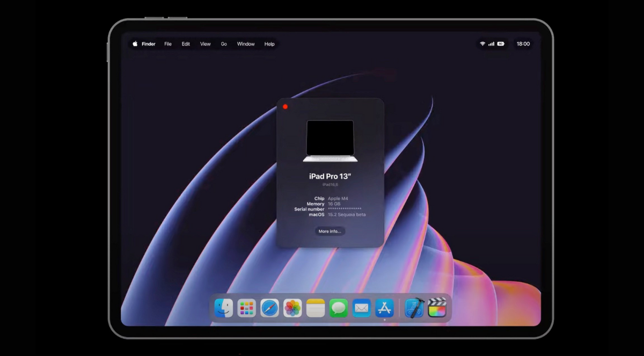Click the Chip label
The image size is (644, 356).
[x=319, y=199]
